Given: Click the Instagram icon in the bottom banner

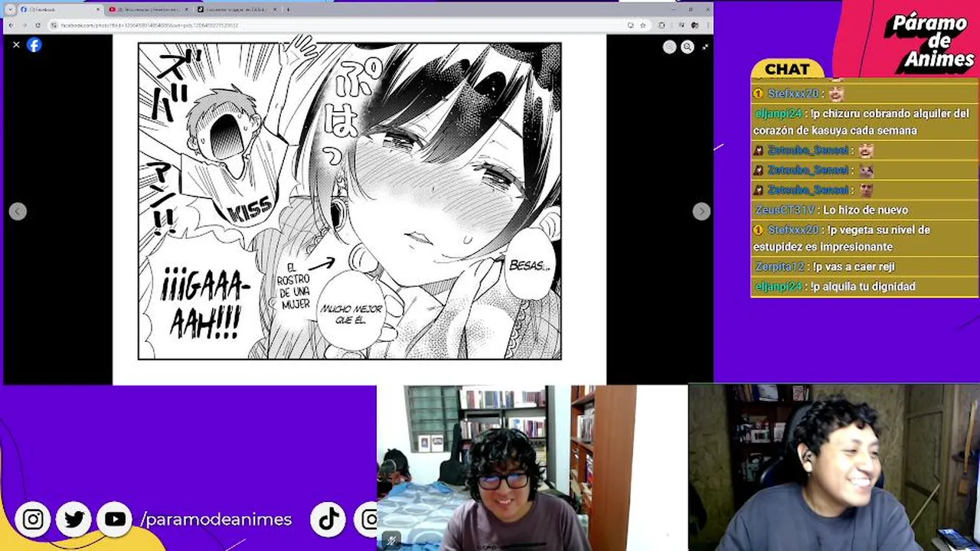Looking at the screenshot, I should tap(33, 520).
